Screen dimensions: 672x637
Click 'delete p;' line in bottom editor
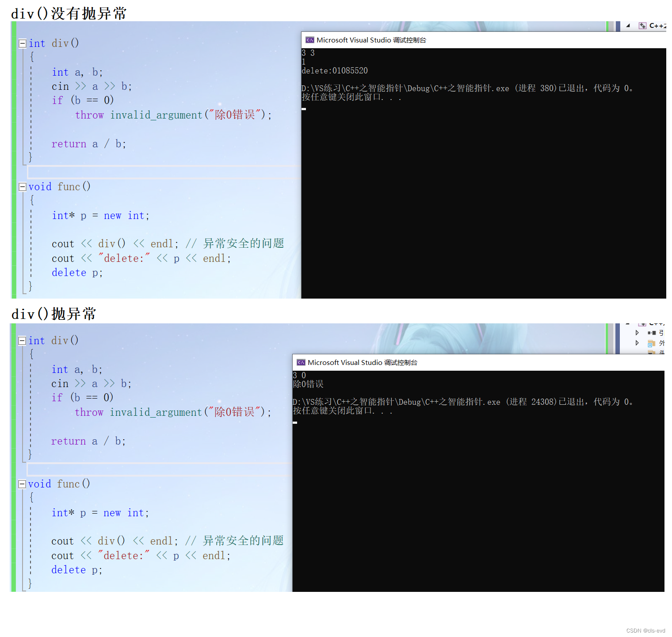click(x=77, y=570)
